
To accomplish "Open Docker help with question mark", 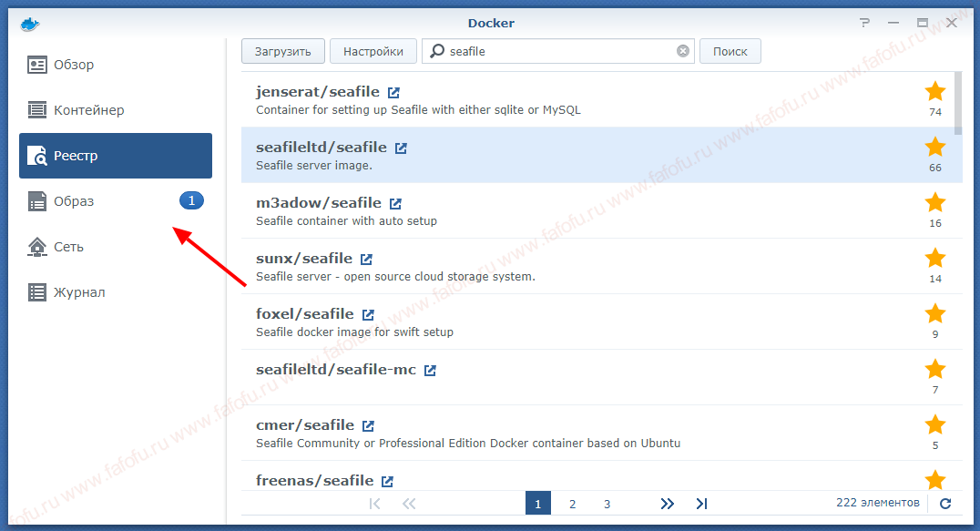I will pos(864,23).
